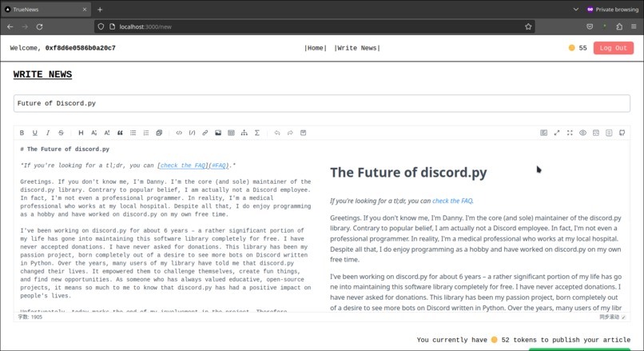Insert an ordered numbered list
The width and height of the screenshot is (644, 351).
[145, 133]
